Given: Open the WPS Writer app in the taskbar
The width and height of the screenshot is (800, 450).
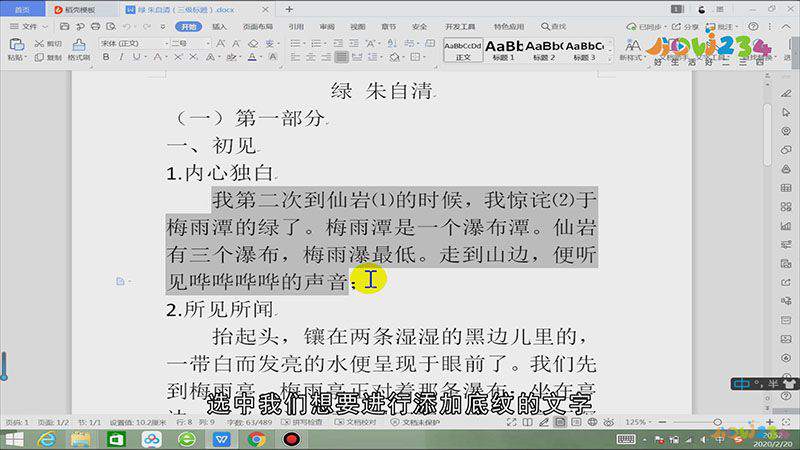Looking at the screenshot, I should (221, 439).
